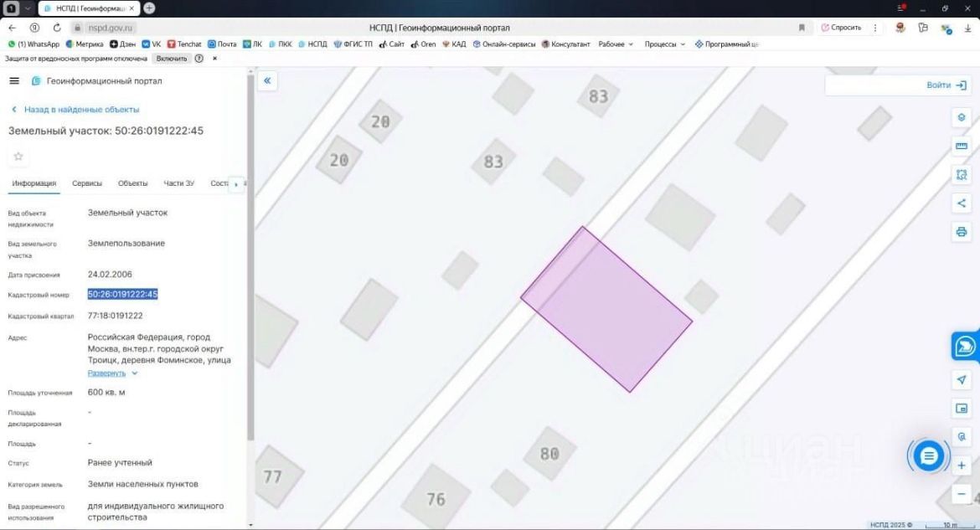The image size is (980, 530).
Task: Go back to found objects list
Action: coord(75,110)
